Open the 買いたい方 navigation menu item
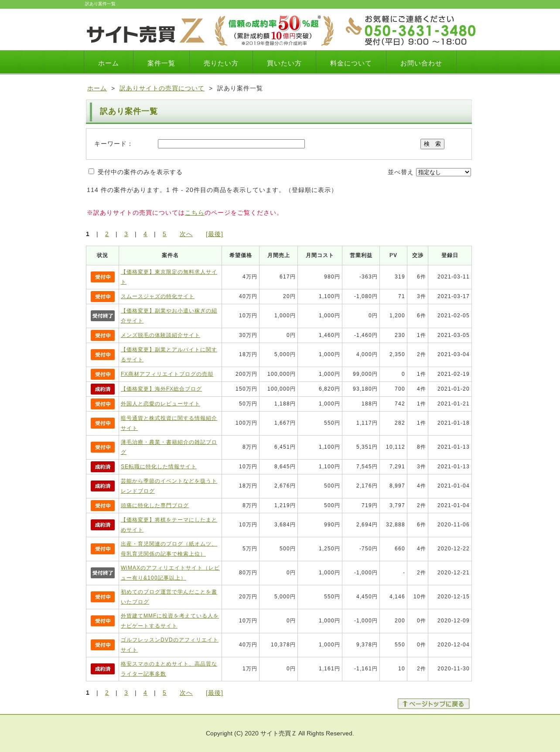This screenshot has height=752, width=560. [284, 63]
